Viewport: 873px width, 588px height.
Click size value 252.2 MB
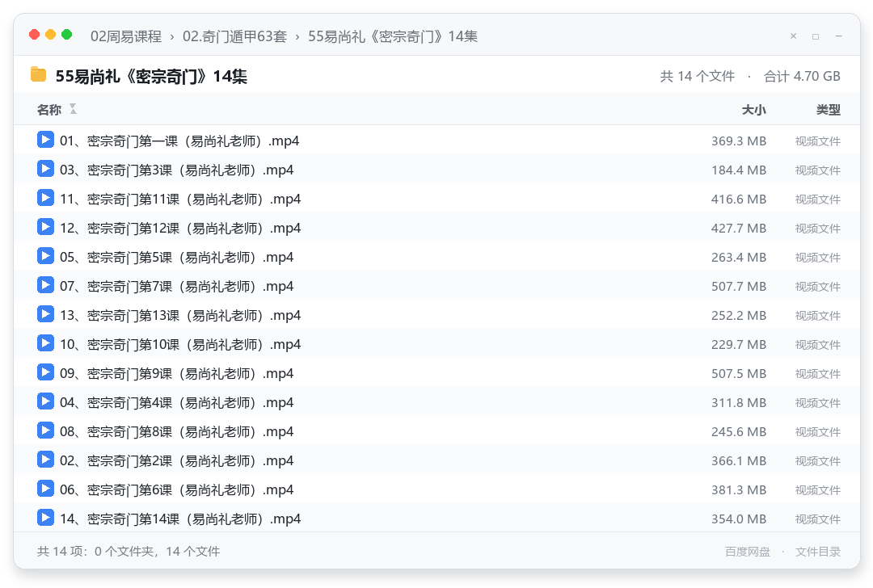[738, 316]
